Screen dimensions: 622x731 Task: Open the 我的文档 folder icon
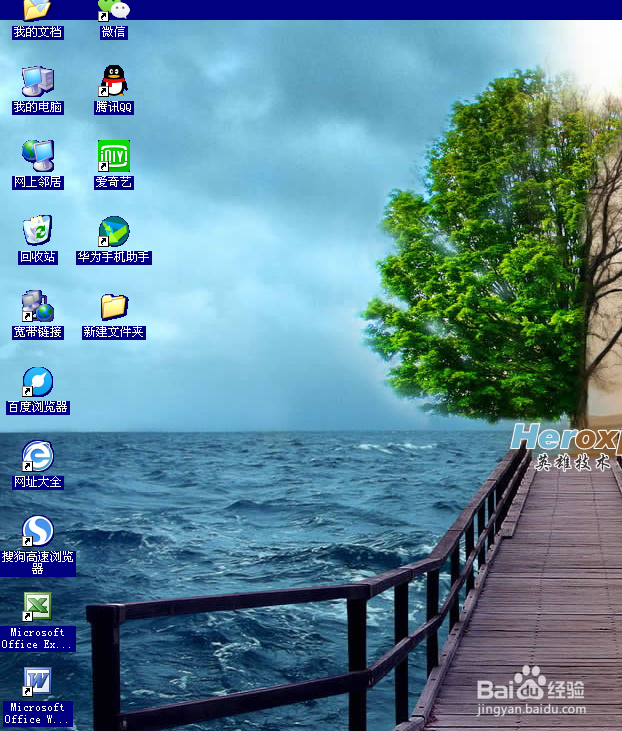[x=37, y=9]
